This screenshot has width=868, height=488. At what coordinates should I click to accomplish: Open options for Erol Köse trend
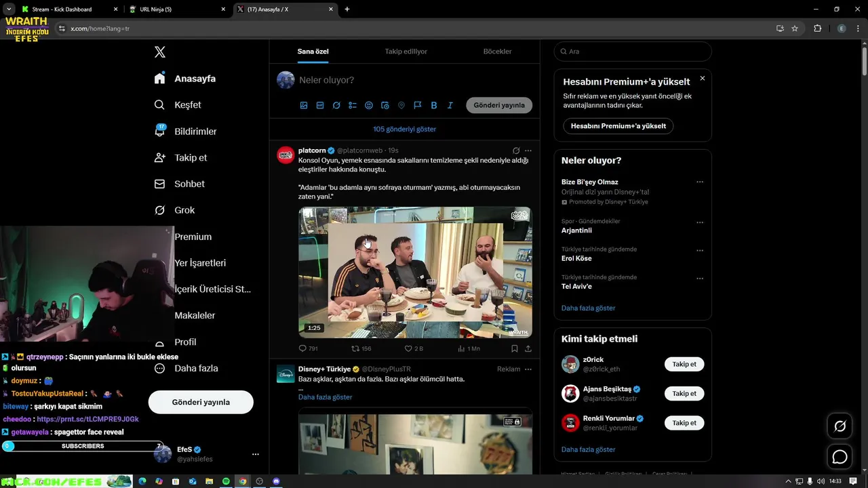click(x=700, y=250)
